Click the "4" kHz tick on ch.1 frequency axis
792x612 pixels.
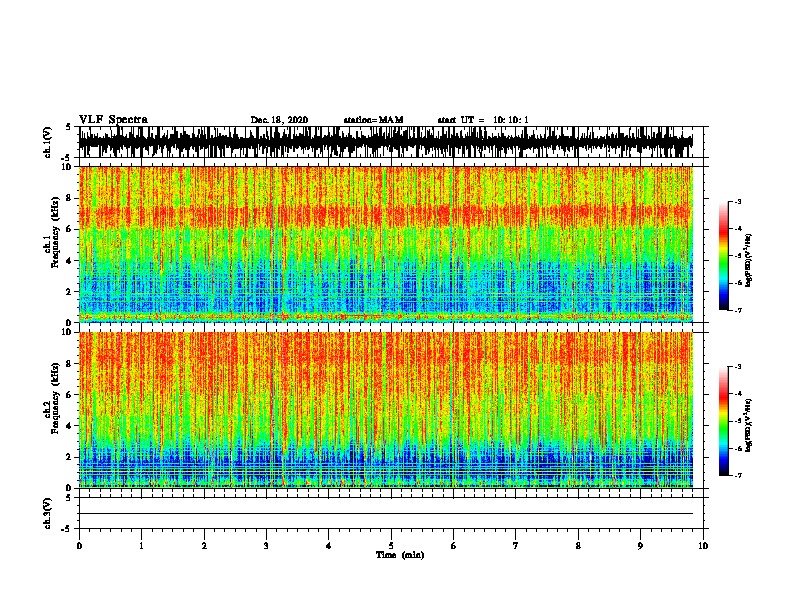point(70,261)
